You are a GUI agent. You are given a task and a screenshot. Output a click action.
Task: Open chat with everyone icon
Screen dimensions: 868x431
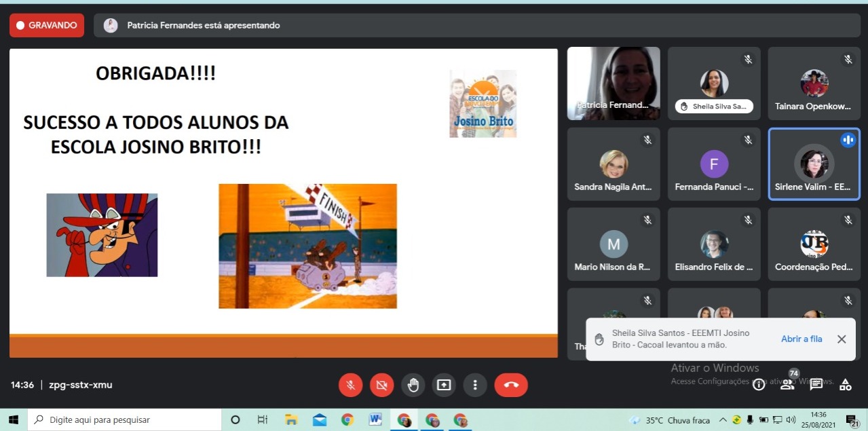click(x=816, y=385)
